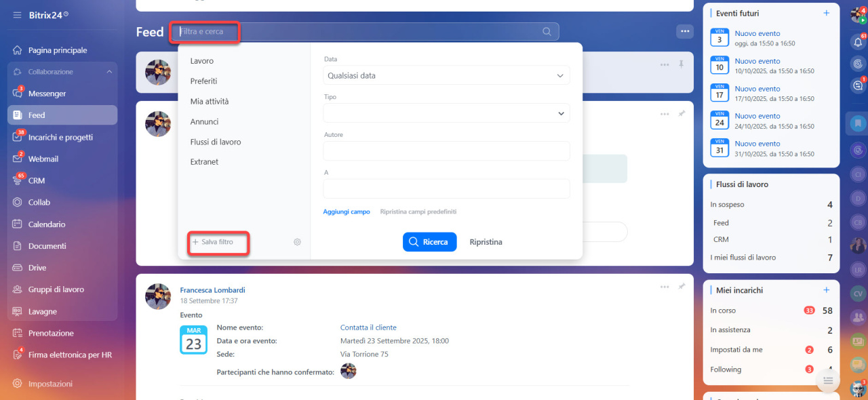Viewport: 868px width, 400px height.
Task: Select the Flussi di lavoro filter preset
Action: point(216,142)
